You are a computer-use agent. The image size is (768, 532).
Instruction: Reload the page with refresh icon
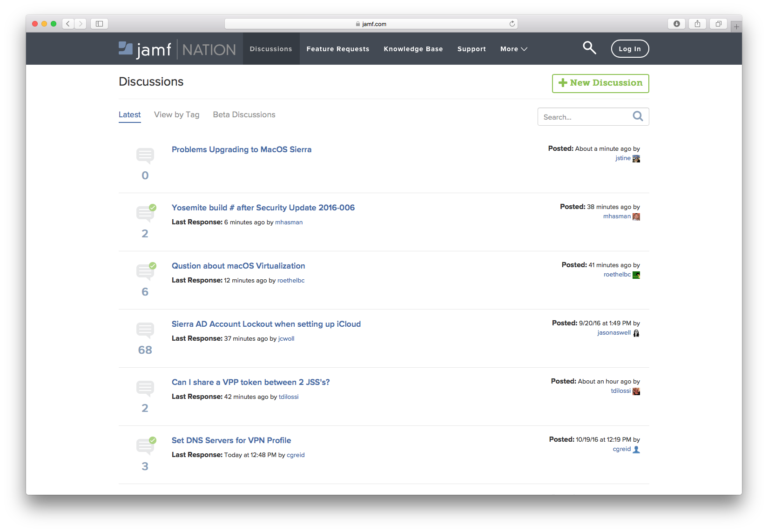tap(512, 24)
